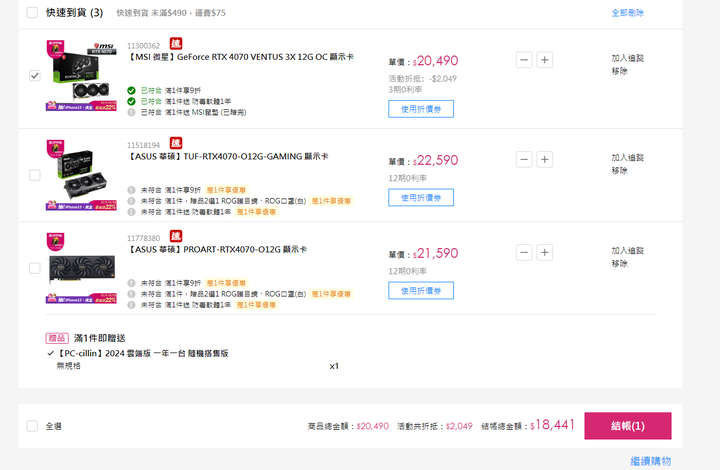Add ASUS PROART-RTX4070 to 追蹤 wishlist
The width and height of the screenshot is (720, 470).
coord(627,251)
